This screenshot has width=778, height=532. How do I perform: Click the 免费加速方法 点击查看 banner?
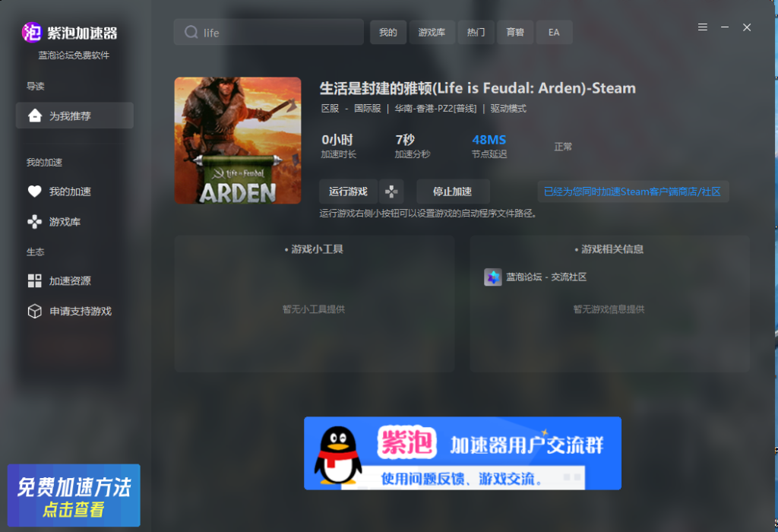(x=74, y=496)
